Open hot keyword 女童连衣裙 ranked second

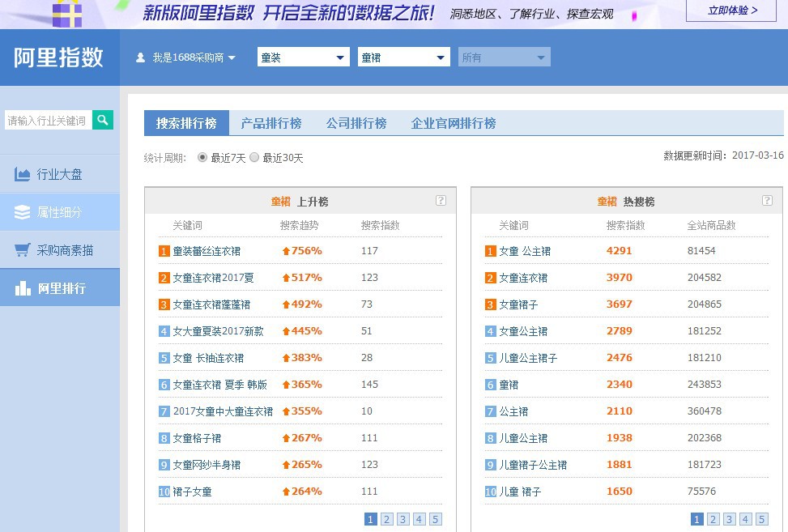click(x=523, y=278)
